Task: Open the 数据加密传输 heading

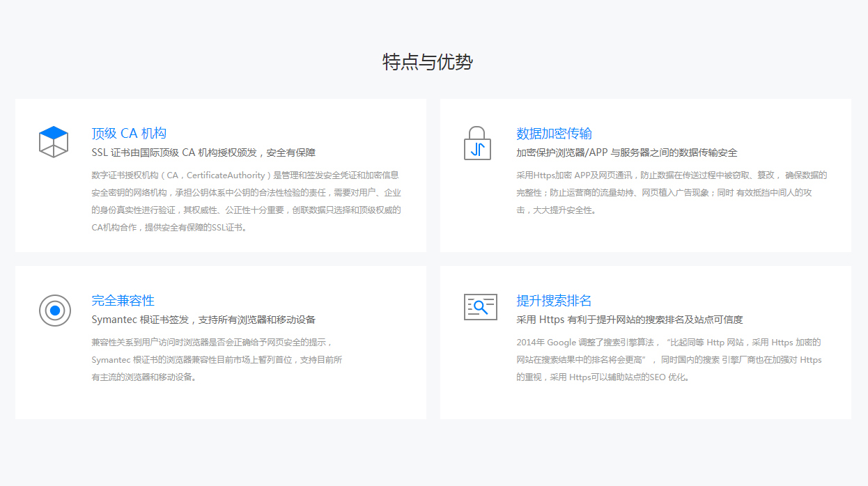Action: coord(554,134)
